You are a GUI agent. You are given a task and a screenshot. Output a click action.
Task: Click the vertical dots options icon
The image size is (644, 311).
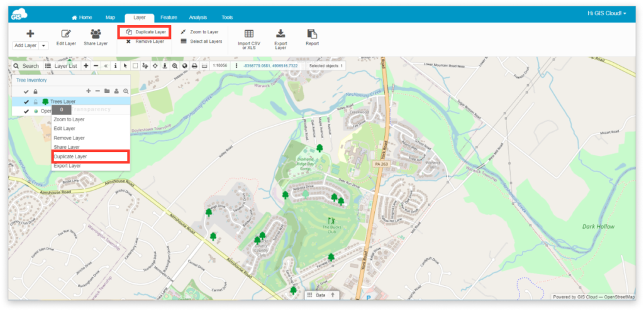pos(236,65)
